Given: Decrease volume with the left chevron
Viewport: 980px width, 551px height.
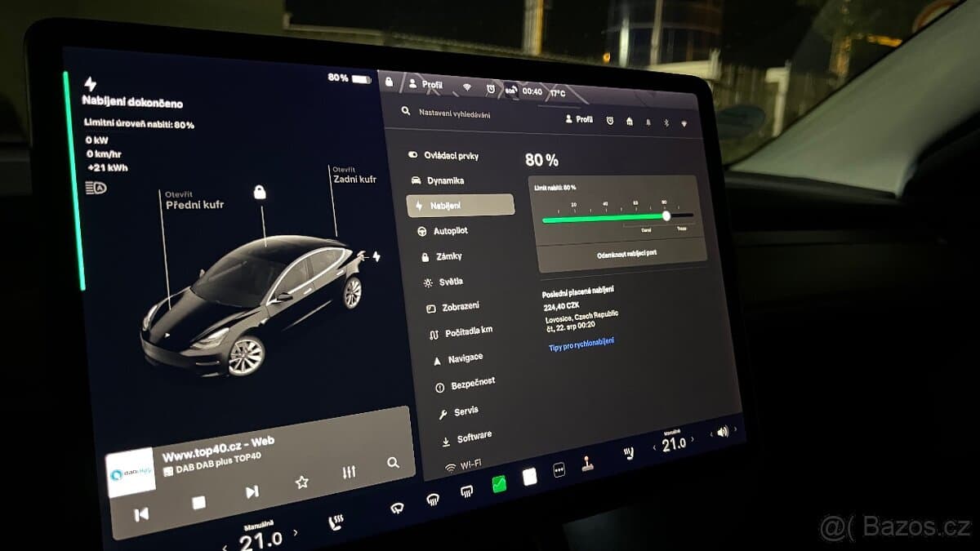Looking at the screenshot, I should (710, 435).
